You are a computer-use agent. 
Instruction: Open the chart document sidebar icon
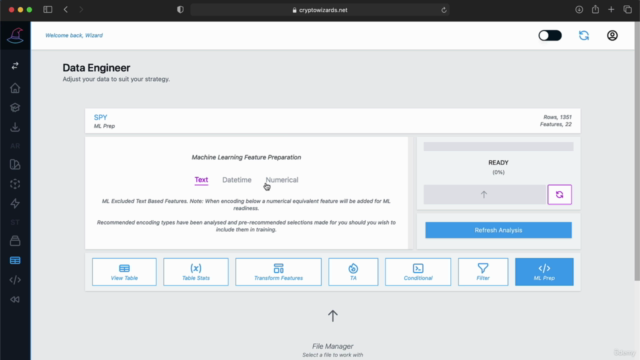[15, 164]
